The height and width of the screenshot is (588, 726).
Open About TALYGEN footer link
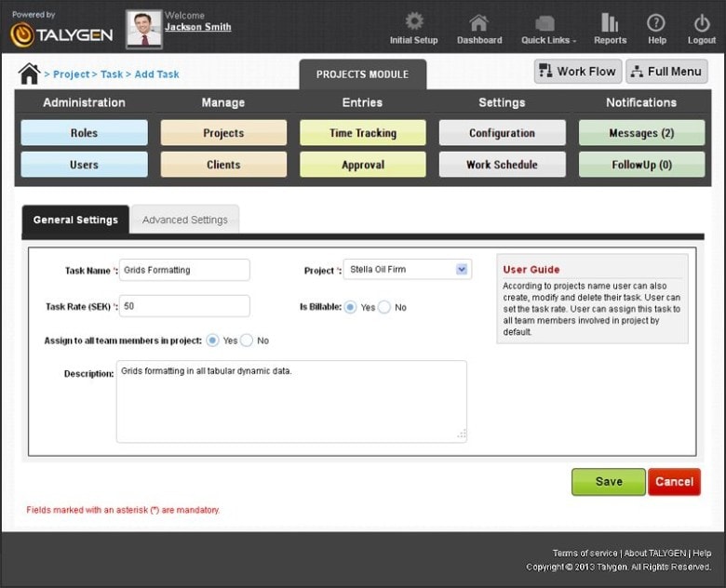[655, 554]
